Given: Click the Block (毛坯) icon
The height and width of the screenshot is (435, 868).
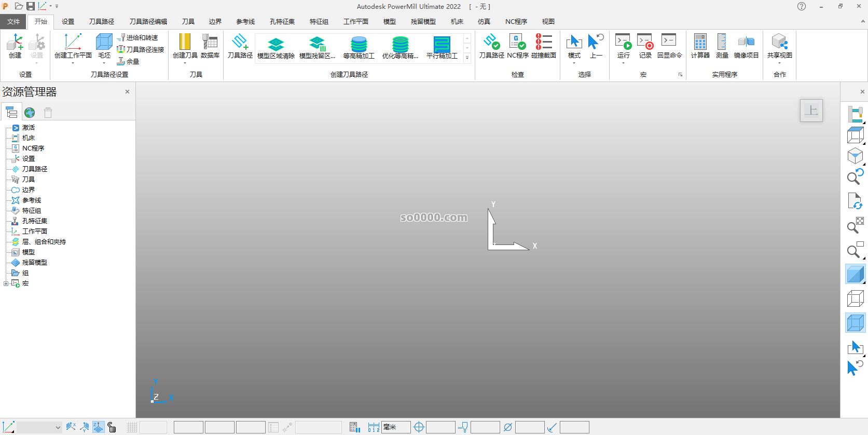Looking at the screenshot, I should coord(104,46).
